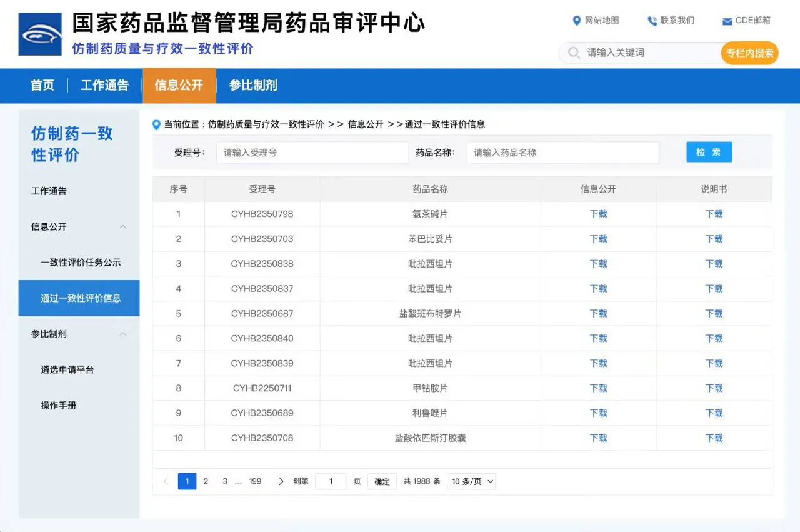The image size is (800, 532).
Task: Open 操作手册 in sidebar
Action: [58, 406]
